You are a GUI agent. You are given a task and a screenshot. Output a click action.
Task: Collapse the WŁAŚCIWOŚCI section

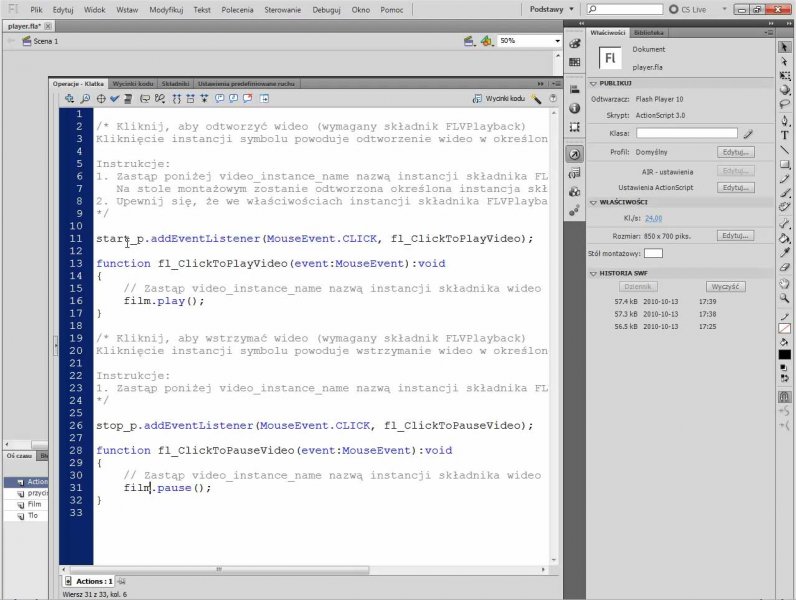pos(594,201)
